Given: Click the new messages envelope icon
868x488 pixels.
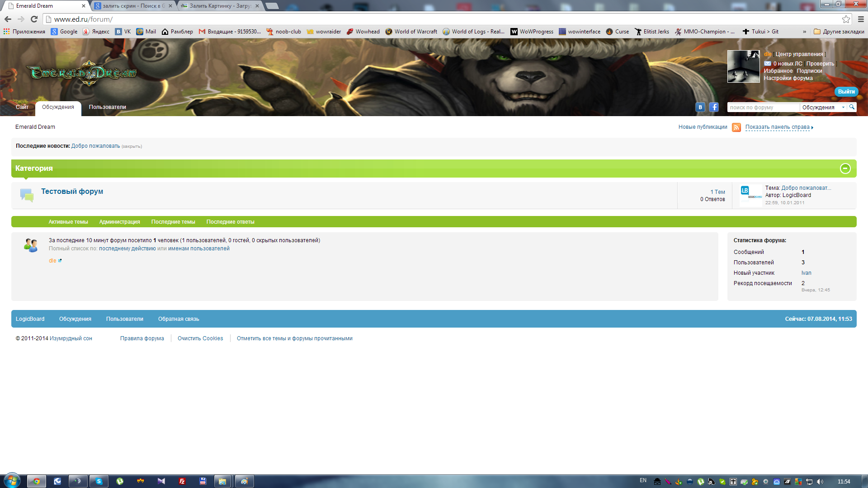Looking at the screenshot, I should (768, 64).
